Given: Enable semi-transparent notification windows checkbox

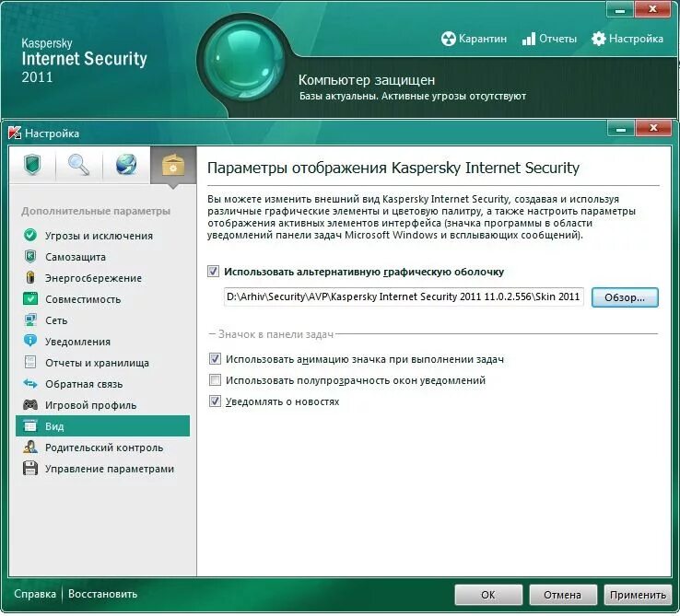Looking at the screenshot, I should coord(215,379).
